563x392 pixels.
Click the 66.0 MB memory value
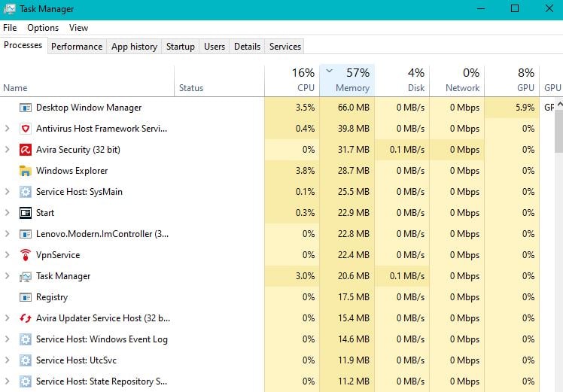pos(353,108)
